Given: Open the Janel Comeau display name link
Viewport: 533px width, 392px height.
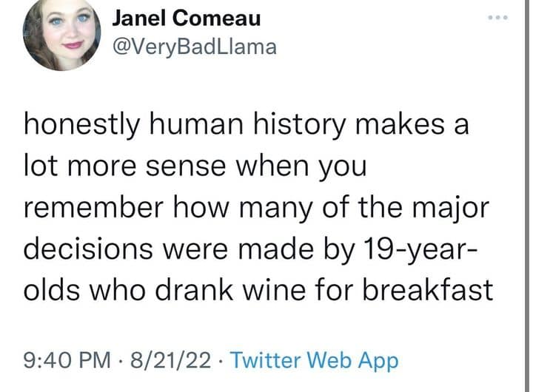Looking at the screenshot, I should (186, 18).
